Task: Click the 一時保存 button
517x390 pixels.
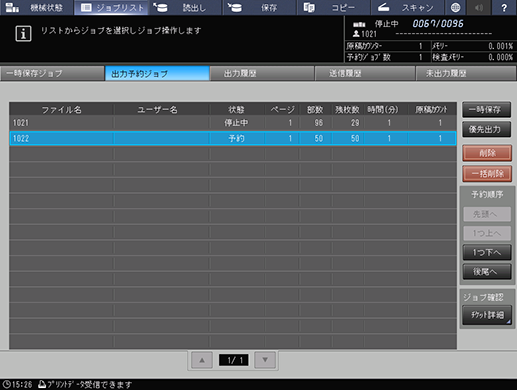Action: 486,110
